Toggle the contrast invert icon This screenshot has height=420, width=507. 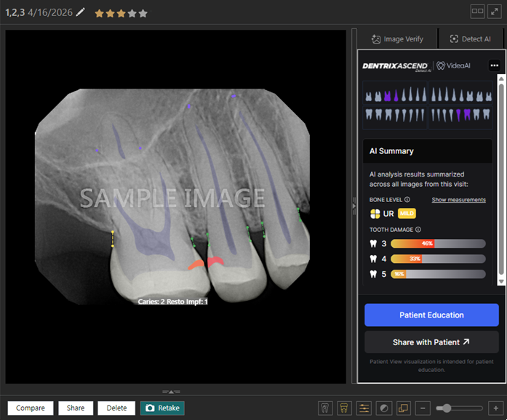point(384,408)
